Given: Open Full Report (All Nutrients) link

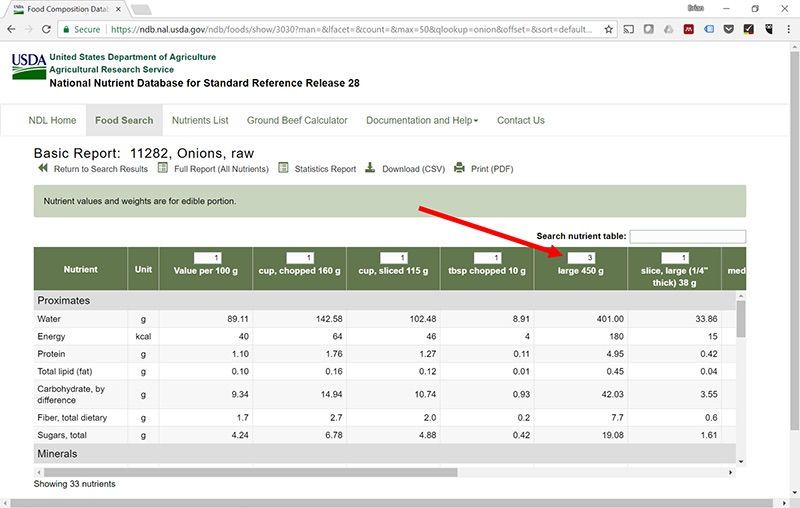Looking at the screenshot, I should pos(221,169).
